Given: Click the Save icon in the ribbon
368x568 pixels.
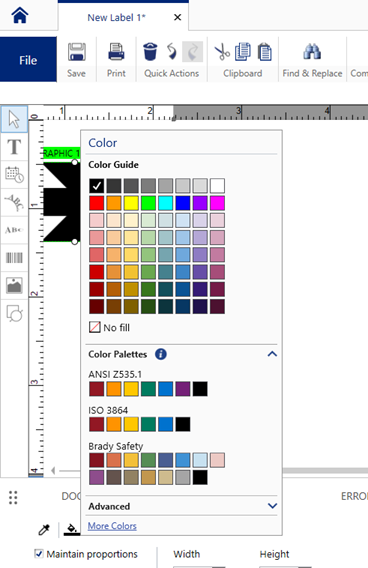Looking at the screenshot, I should tap(76, 52).
